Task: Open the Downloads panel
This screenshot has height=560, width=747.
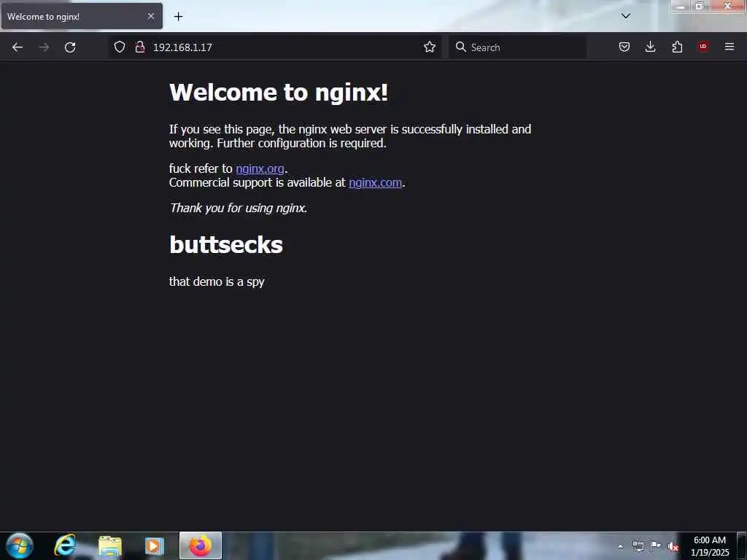Action: pos(650,47)
